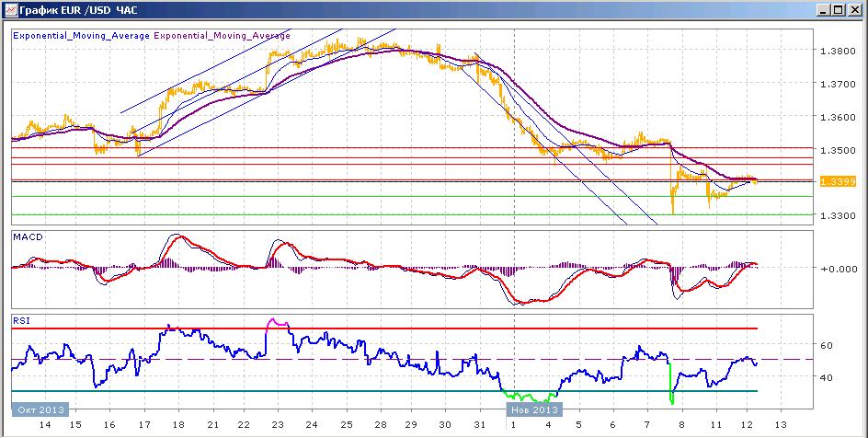868x438 pixels.
Task: Click the MACD indicator label
Action: pos(26,237)
